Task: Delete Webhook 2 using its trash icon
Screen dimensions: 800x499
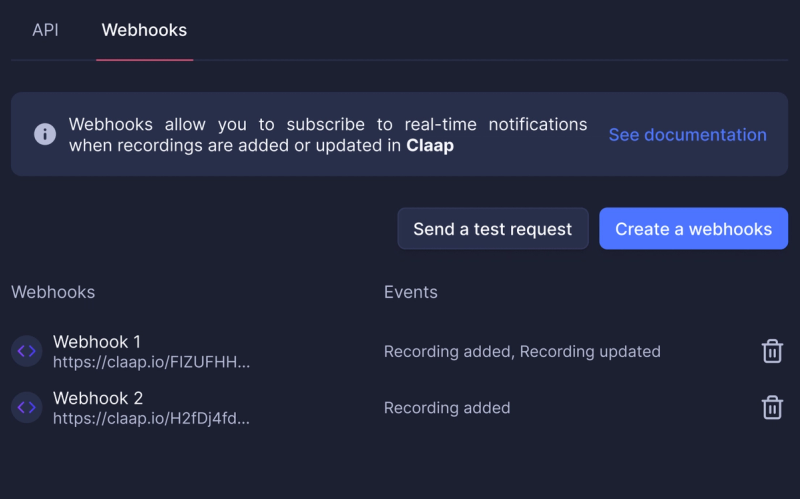Action: (x=772, y=407)
